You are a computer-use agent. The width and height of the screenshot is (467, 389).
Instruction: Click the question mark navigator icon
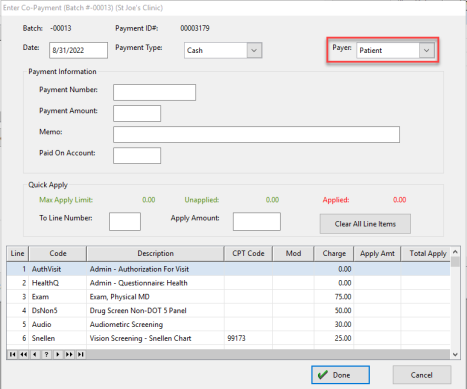[x=46, y=354]
